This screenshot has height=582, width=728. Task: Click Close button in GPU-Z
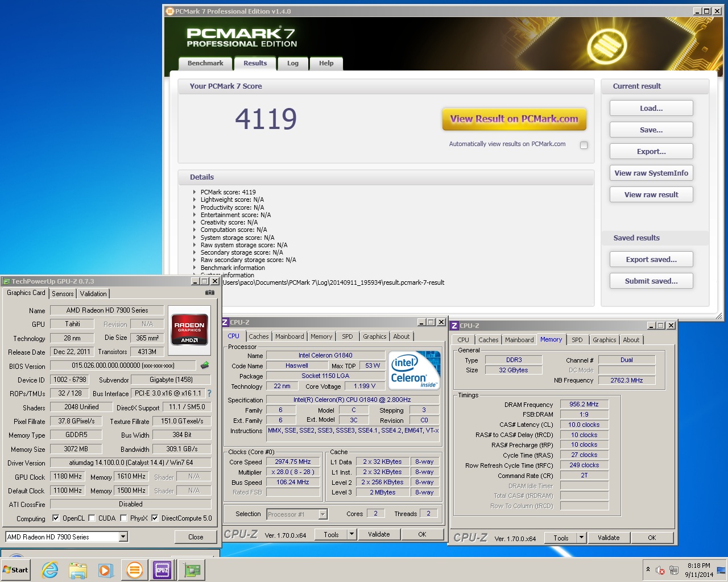tap(196, 537)
